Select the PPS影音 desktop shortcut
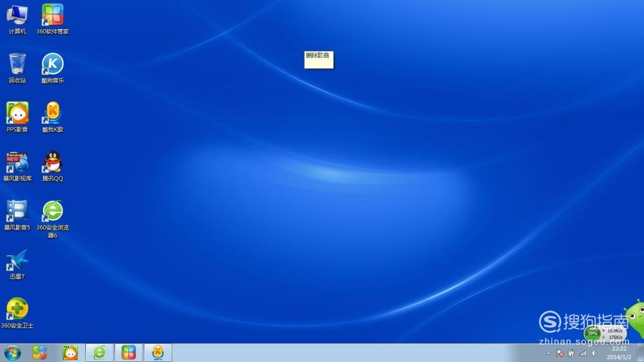This screenshot has height=362, width=644. [17, 117]
